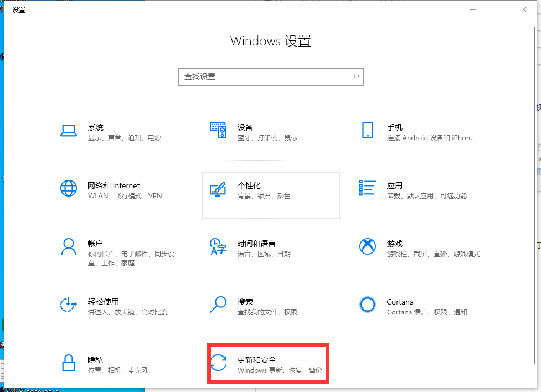Open the 轻松使用 accessibility icon
The width and height of the screenshot is (541, 392).
coord(68,305)
